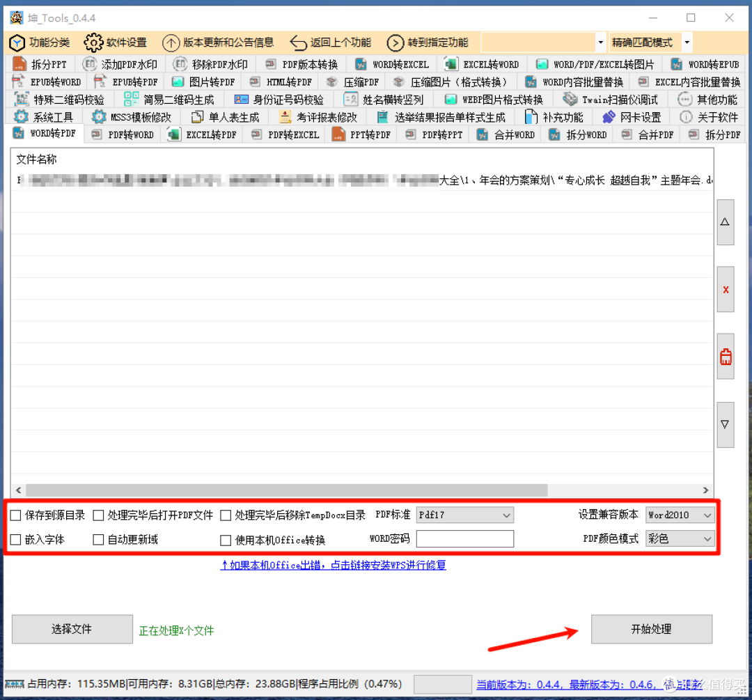752x700 pixels.
Task: Expand the PDF标准 Pdf17 dropdown
Action: point(464,515)
